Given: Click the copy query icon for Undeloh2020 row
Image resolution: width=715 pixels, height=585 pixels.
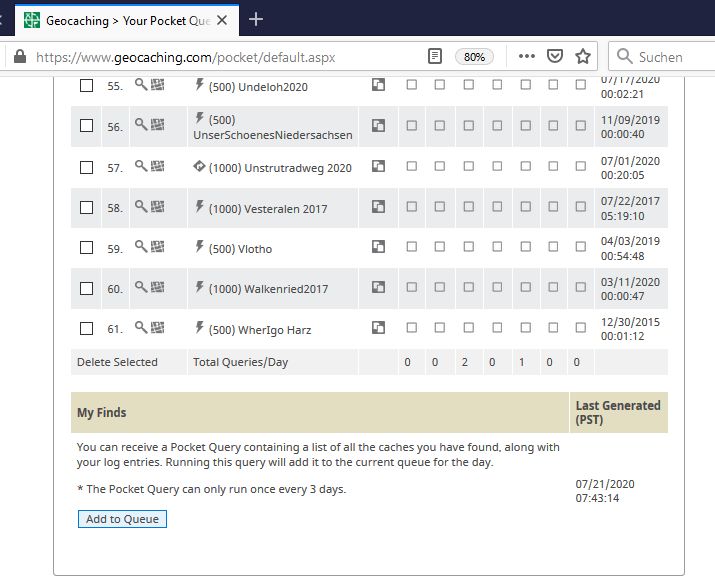Looking at the screenshot, I should tap(378, 85).
